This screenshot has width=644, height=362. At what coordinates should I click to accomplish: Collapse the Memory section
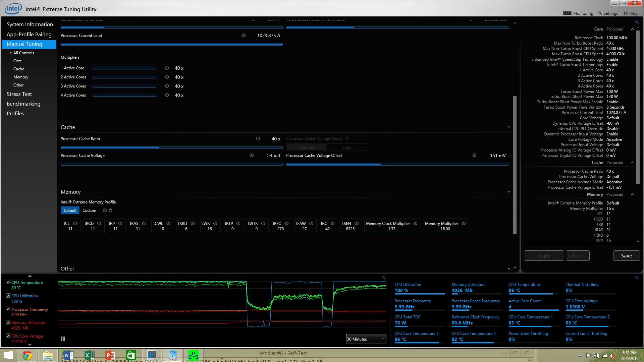[509, 192]
